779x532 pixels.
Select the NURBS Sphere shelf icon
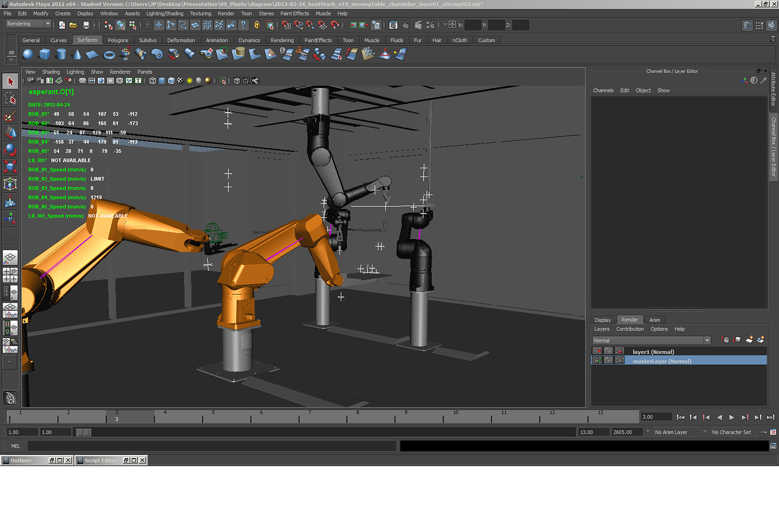28,55
